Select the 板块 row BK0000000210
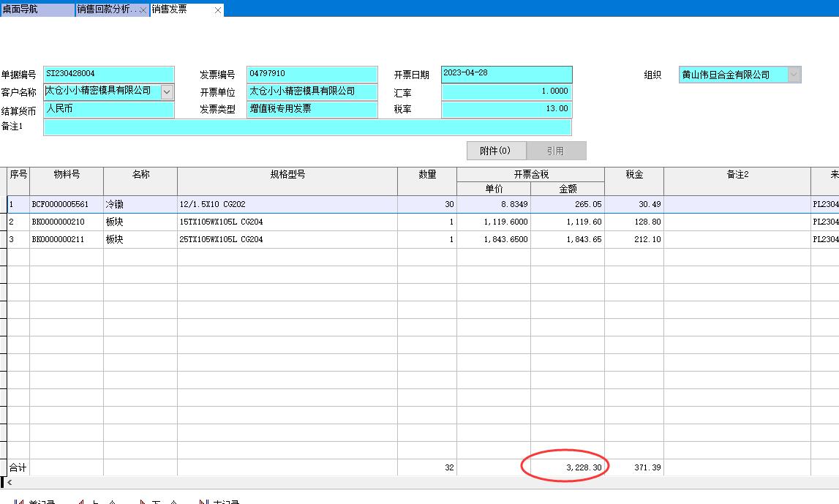Screen dimensions: 839x504 tap(66, 222)
